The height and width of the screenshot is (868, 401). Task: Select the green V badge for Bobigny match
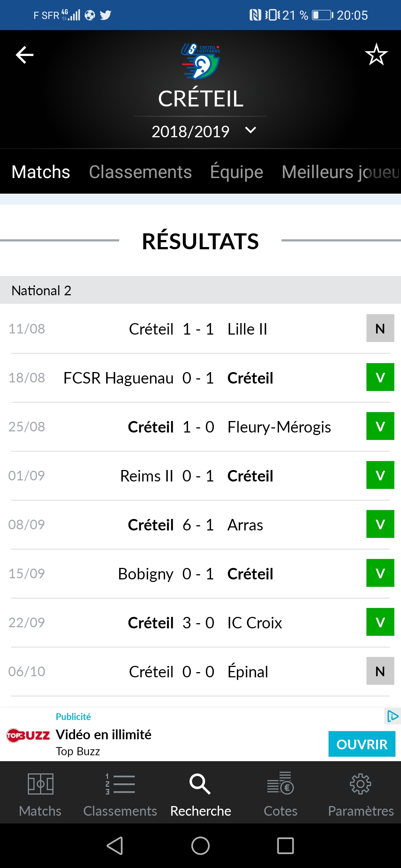pyautogui.click(x=380, y=573)
